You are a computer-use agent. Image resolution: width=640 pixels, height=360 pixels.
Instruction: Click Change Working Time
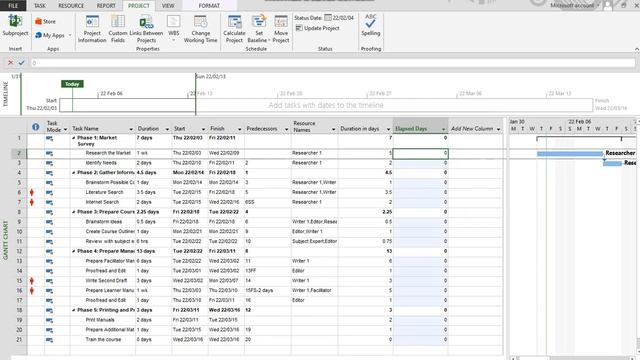pyautogui.click(x=200, y=29)
